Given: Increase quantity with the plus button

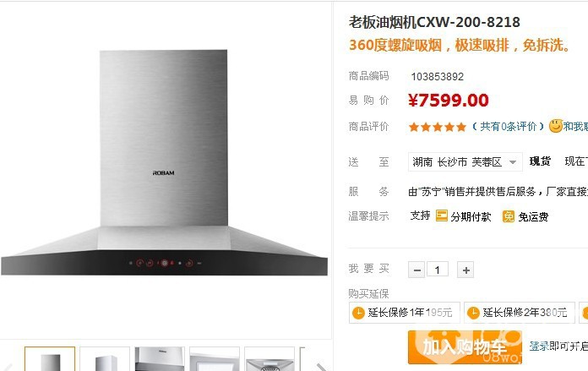Looking at the screenshot, I should (465, 270).
